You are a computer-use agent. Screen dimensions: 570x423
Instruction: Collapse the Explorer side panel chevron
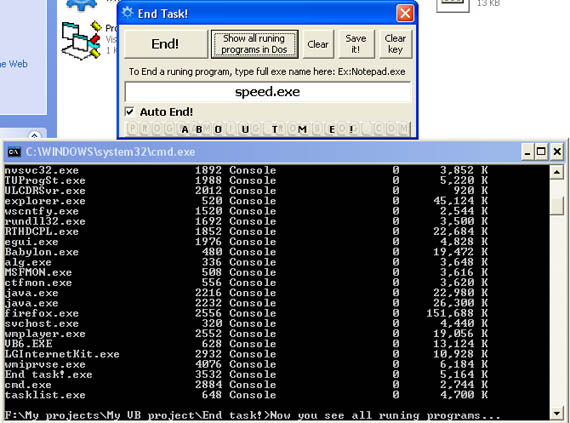[x=34, y=136]
